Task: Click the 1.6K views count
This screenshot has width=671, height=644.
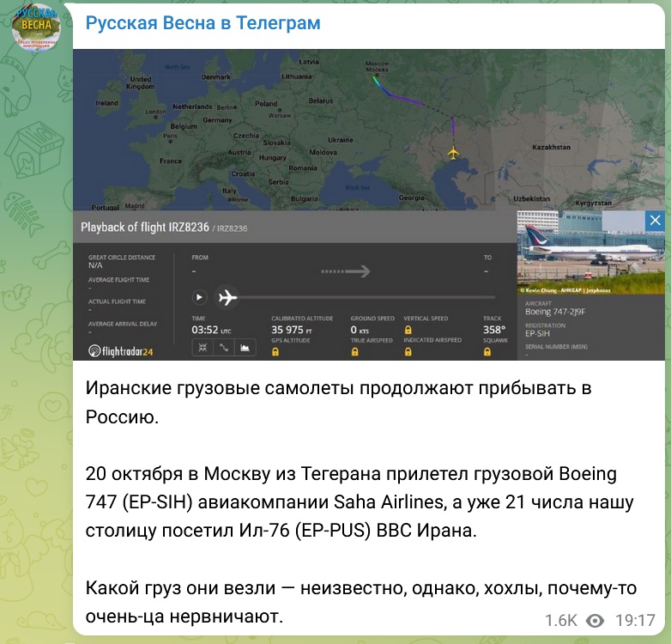Action: point(560,621)
